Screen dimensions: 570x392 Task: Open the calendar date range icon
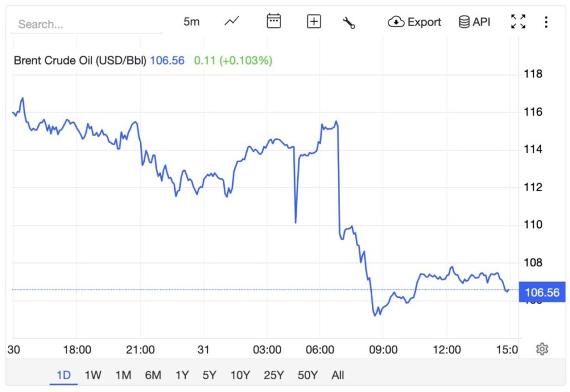273,21
